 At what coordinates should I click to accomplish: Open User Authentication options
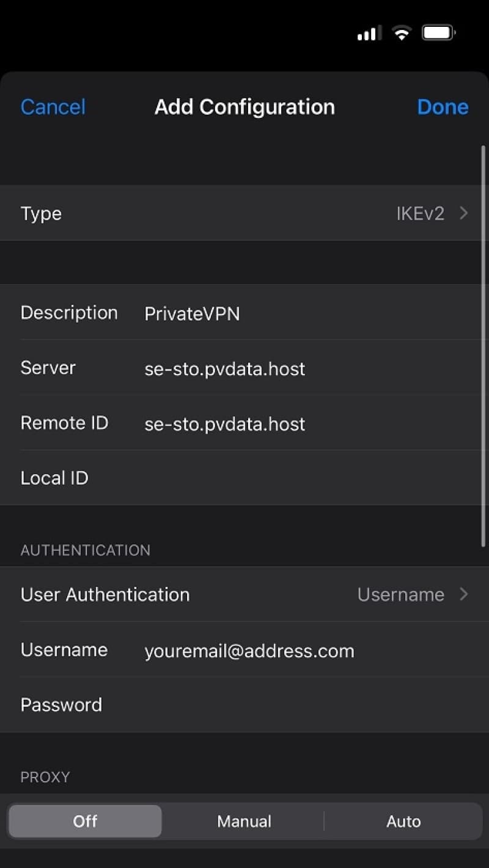point(244,594)
